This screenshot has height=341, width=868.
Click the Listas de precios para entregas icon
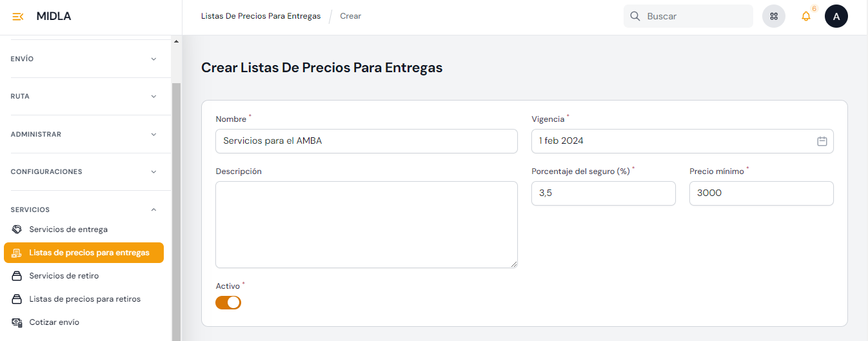coord(17,253)
